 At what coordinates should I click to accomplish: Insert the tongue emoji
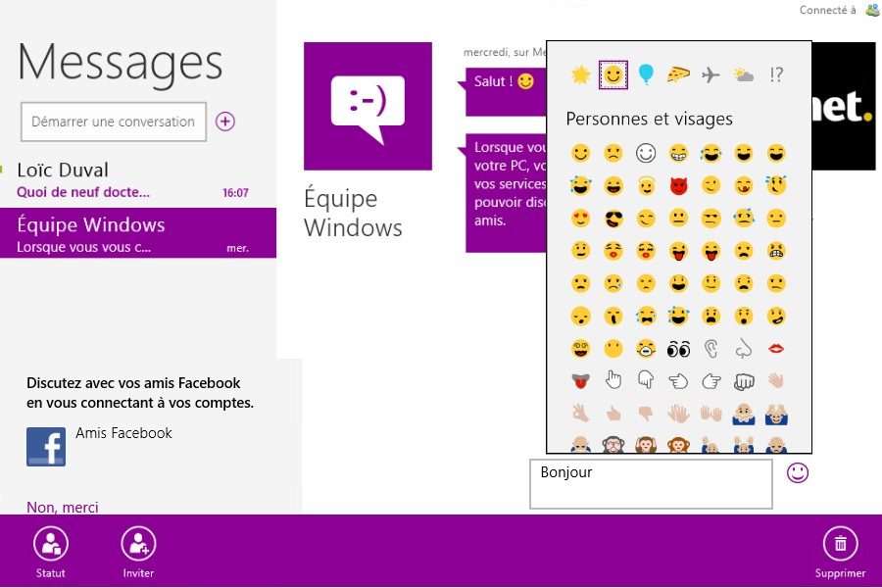(580, 381)
